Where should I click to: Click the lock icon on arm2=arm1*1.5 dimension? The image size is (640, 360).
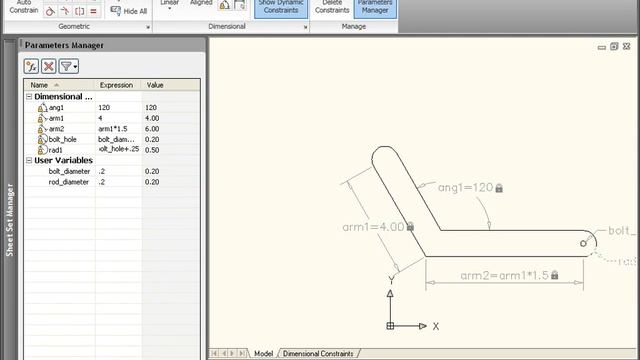pos(554,275)
